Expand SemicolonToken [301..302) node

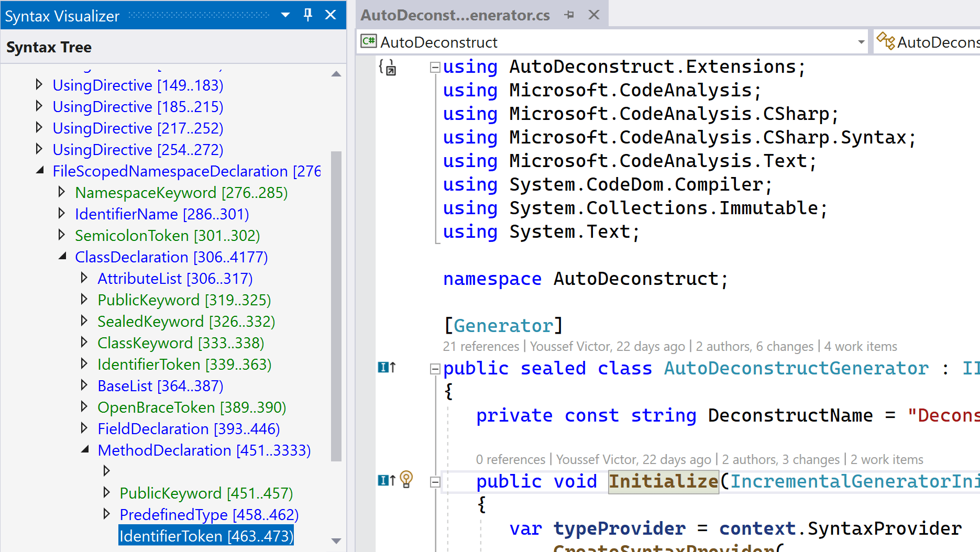[x=61, y=235]
